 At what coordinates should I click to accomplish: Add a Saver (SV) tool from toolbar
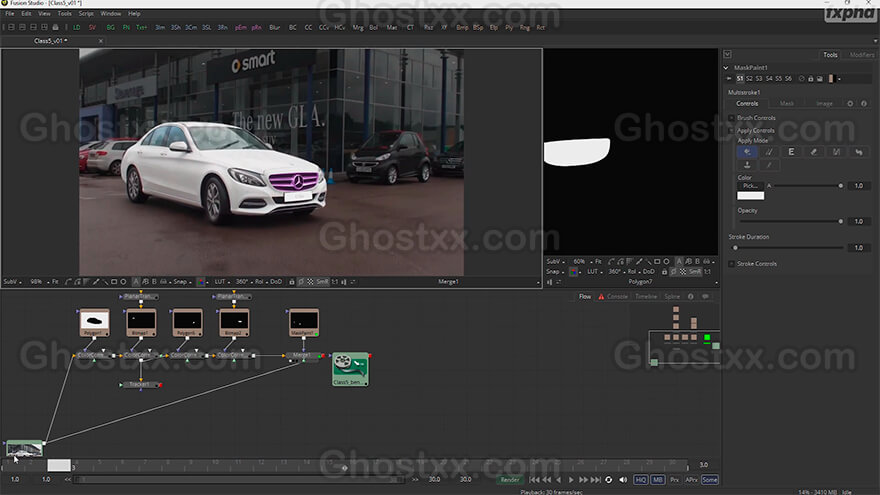click(x=92, y=28)
